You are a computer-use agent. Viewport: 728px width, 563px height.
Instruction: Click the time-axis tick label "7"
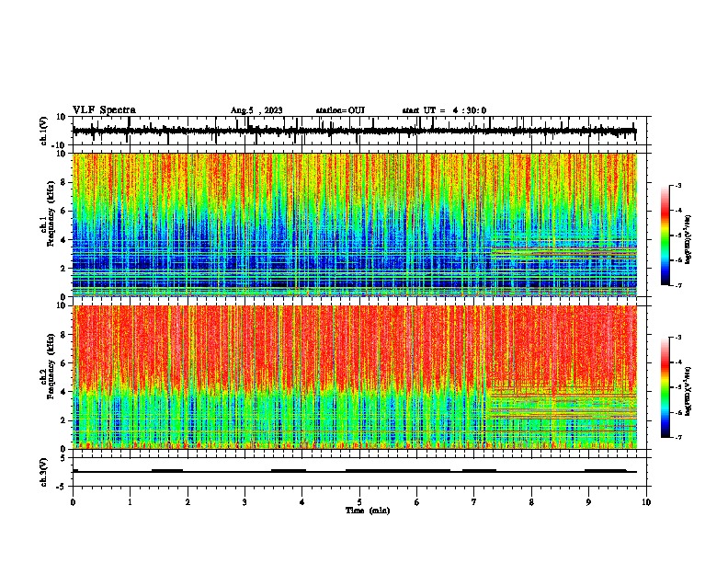point(474,502)
